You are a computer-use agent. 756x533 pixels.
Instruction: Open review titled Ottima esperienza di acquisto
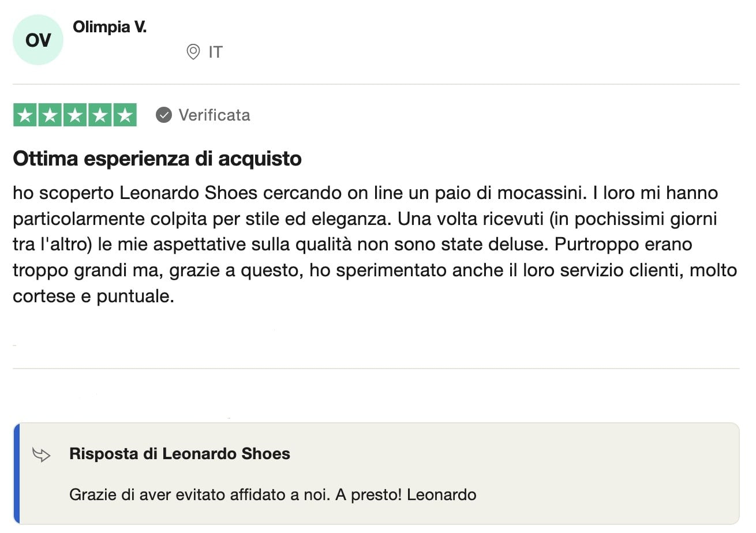(x=157, y=159)
